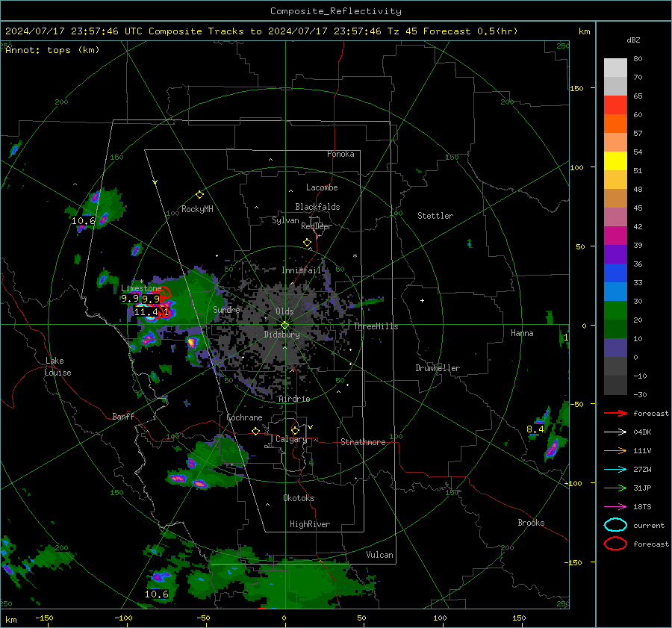Click the Didsbury town label
The height and width of the screenshot is (628, 672).
click(x=281, y=335)
